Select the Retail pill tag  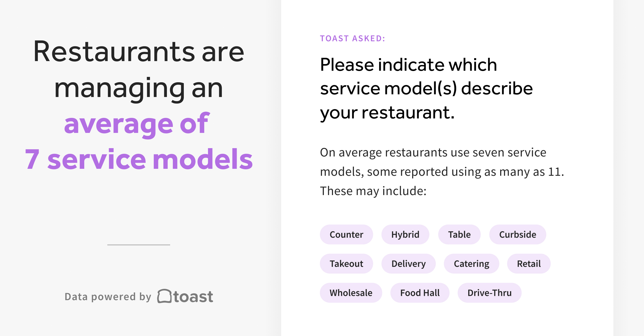coord(529,264)
